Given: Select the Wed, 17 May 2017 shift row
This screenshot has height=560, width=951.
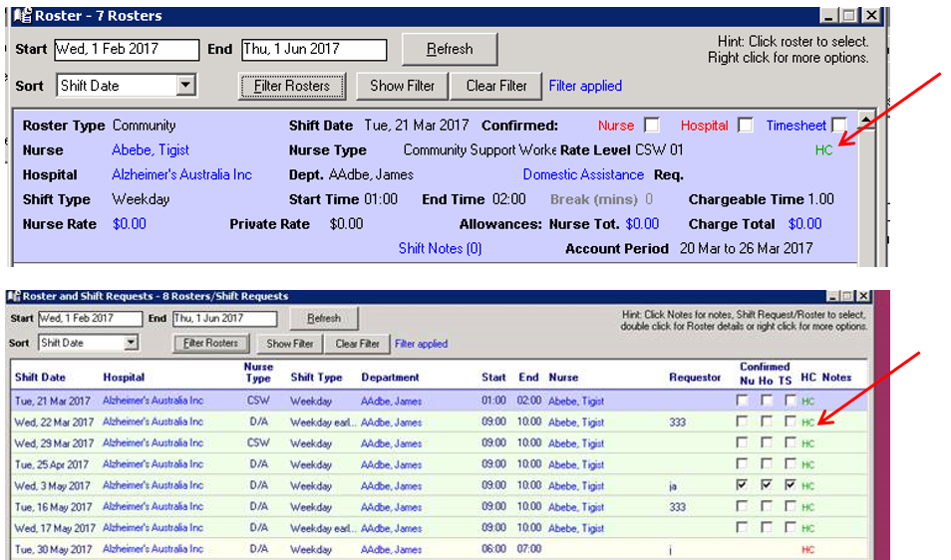Looking at the screenshot, I should (440, 528).
